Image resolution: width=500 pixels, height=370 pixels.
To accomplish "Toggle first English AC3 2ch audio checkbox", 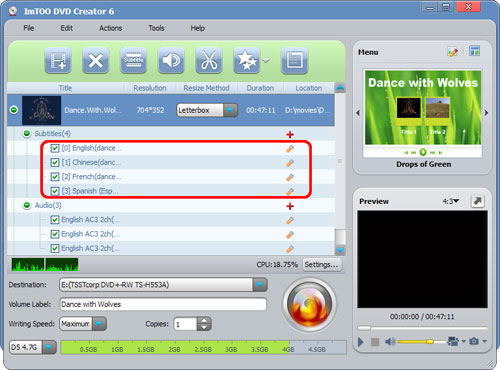I will point(55,220).
